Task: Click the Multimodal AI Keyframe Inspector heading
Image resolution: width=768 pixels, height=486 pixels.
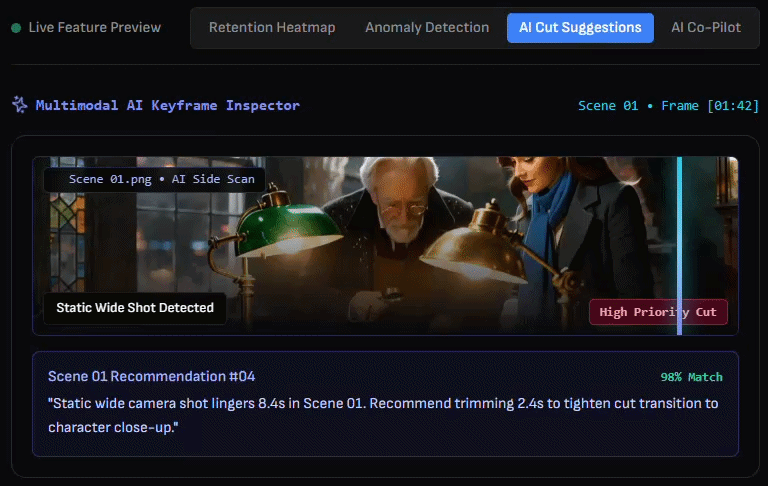Action: 168,105
